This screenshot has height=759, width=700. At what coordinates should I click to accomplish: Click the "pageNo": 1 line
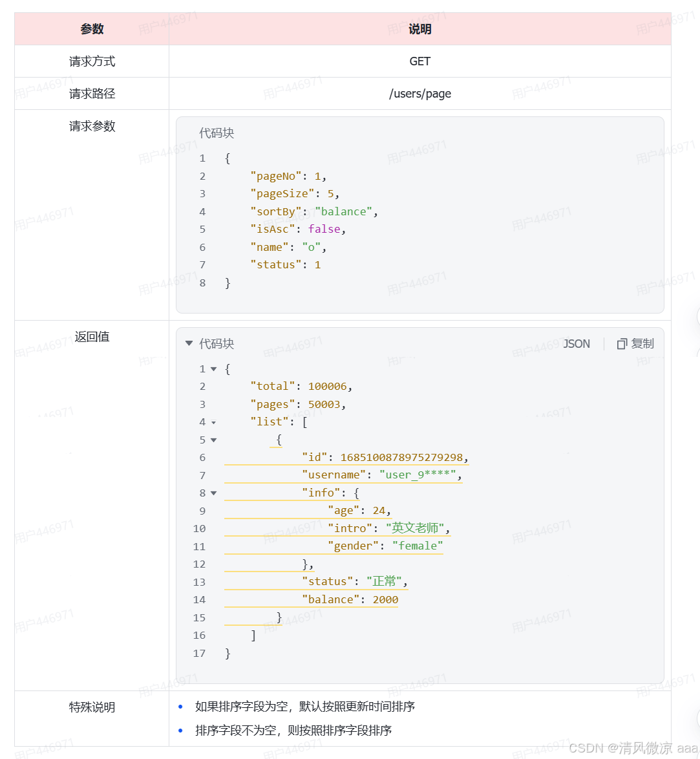(x=288, y=176)
